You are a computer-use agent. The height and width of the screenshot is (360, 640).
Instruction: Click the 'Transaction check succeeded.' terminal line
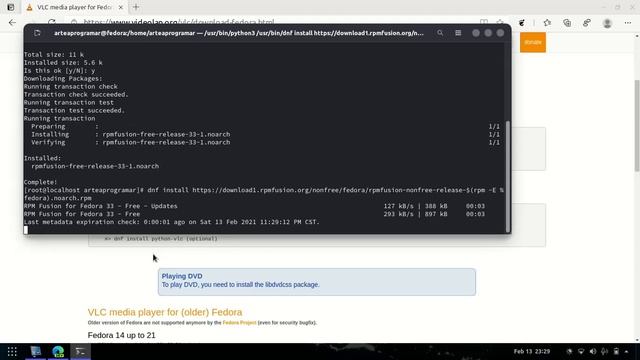(76, 94)
